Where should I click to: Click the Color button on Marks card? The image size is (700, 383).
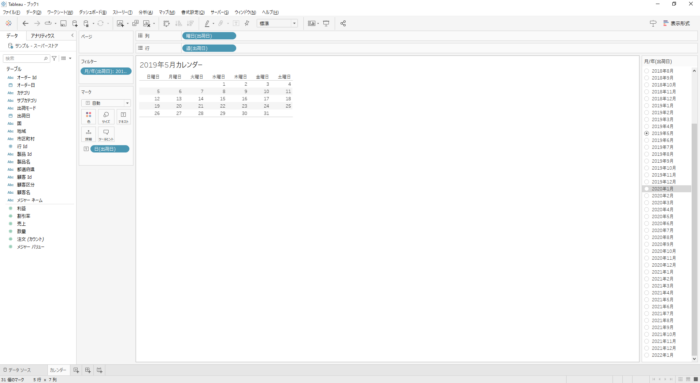coord(88,117)
